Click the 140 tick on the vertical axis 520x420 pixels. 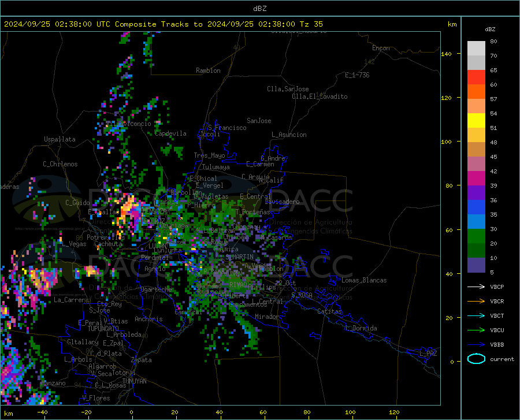point(446,54)
